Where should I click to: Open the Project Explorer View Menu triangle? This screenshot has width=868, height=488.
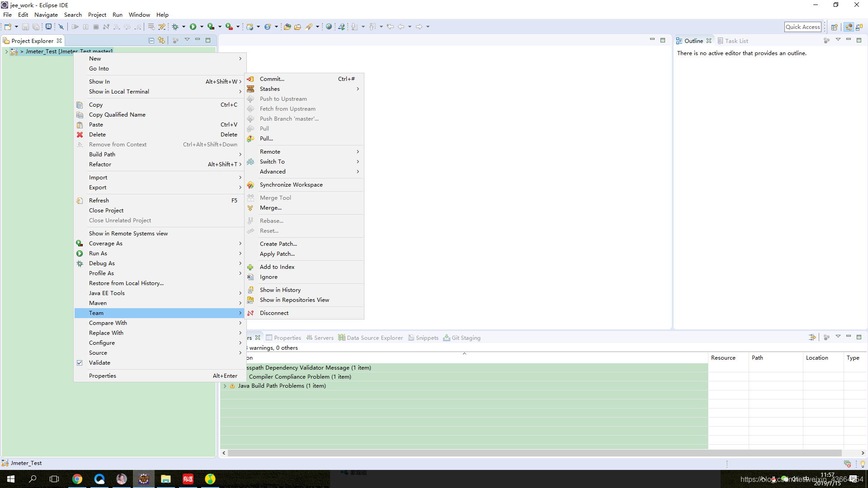point(187,40)
